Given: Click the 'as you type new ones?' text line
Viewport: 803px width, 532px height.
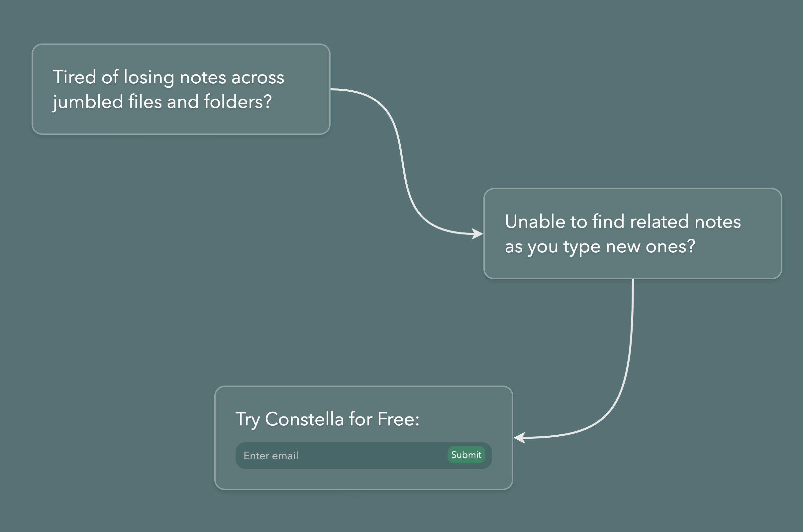Looking at the screenshot, I should (x=600, y=246).
